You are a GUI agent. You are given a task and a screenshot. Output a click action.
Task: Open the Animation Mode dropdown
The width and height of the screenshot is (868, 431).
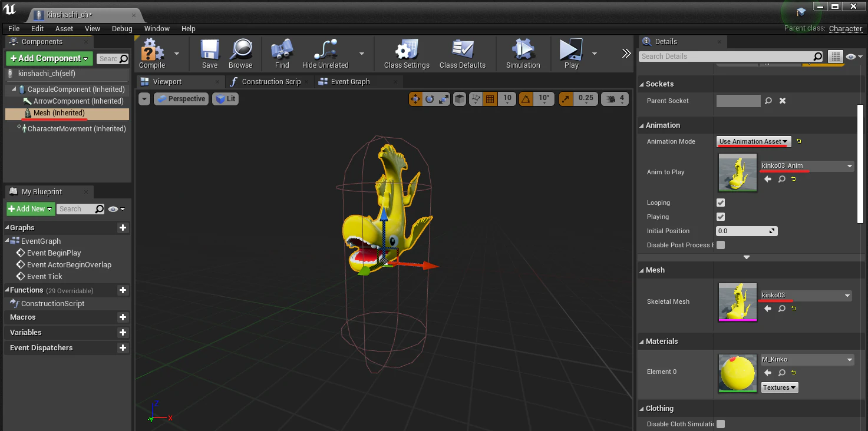coord(754,141)
